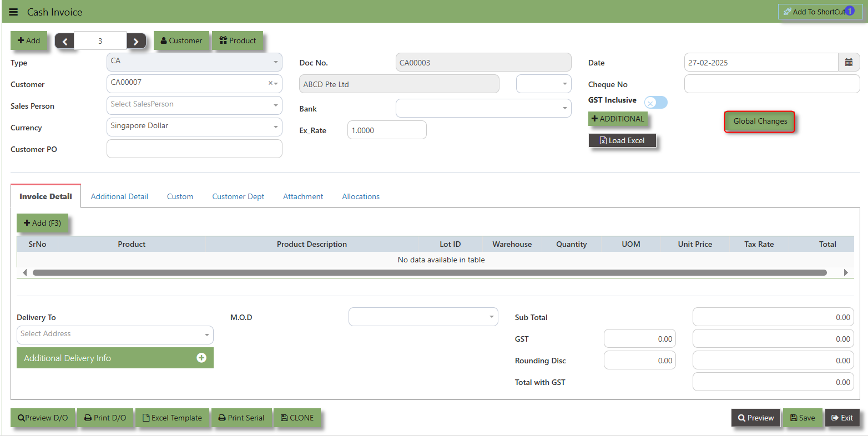Click the Product Description column header

tap(312, 244)
